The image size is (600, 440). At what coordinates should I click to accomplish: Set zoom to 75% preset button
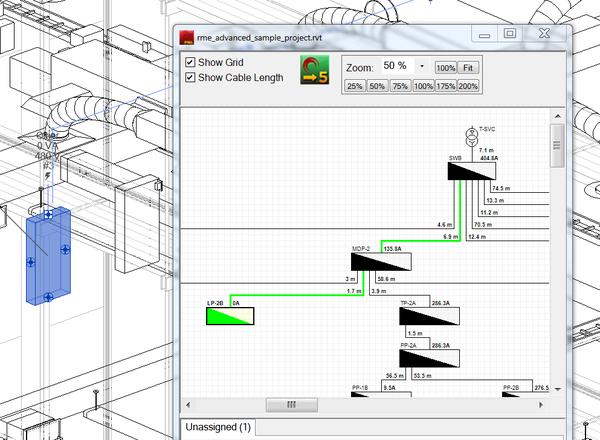tap(400, 86)
